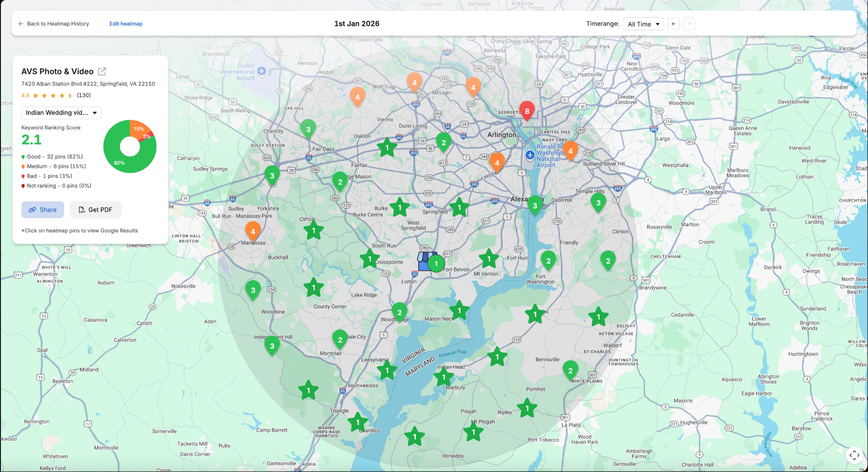This screenshot has height=472, width=868.
Task: Open the All Time timerange dropdown
Action: pyautogui.click(x=643, y=24)
